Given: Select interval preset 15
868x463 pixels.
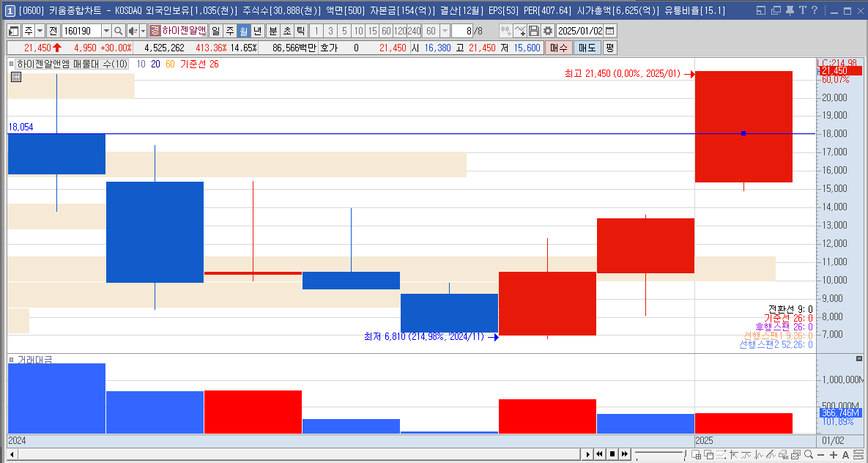Looking at the screenshot, I should [x=372, y=31].
